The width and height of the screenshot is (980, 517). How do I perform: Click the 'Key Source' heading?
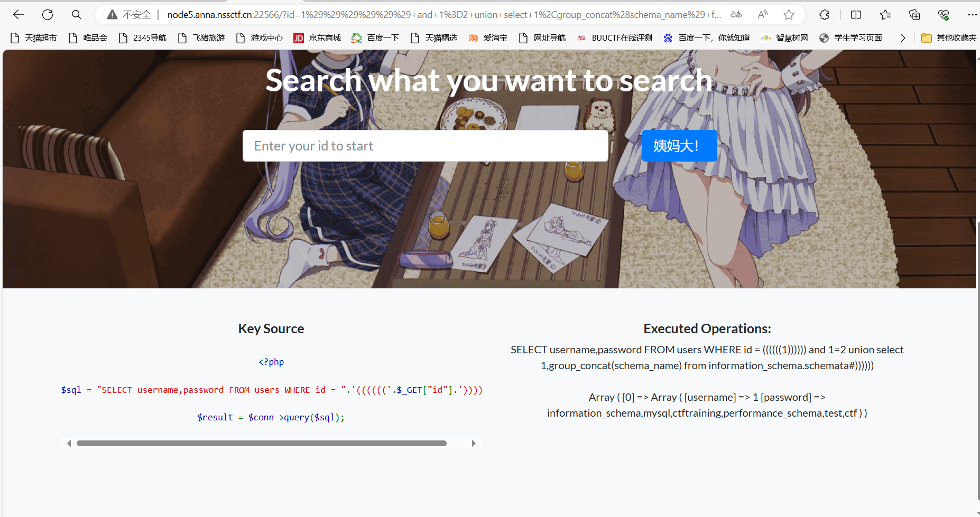pyautogui.click(x=271, y=328)
